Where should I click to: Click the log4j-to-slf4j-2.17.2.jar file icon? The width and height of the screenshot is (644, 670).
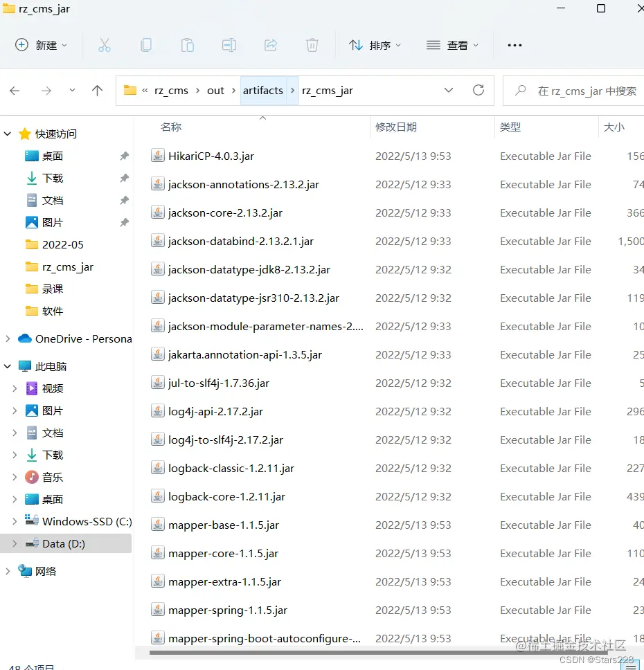tap(158, 440)
